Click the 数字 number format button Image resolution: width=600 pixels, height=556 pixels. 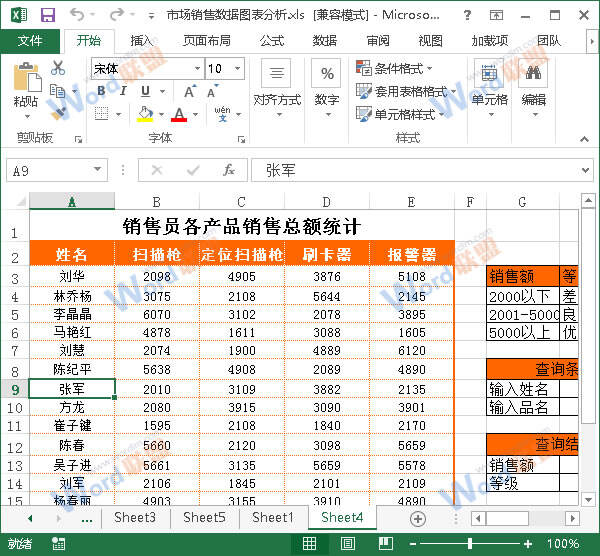(326, 85)
